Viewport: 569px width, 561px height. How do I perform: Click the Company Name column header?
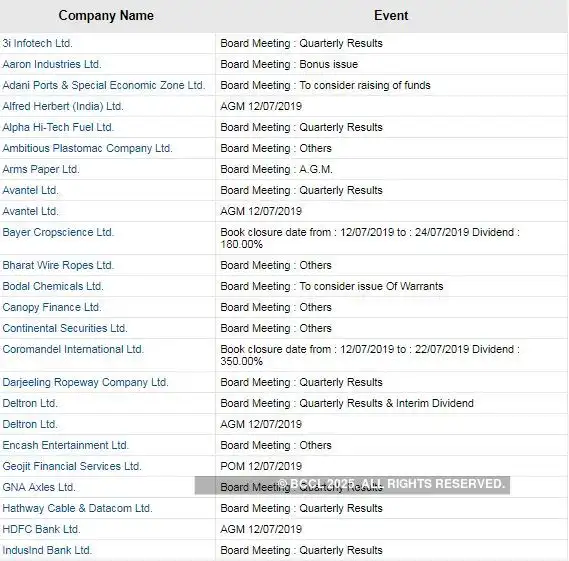tap(106, 16)
